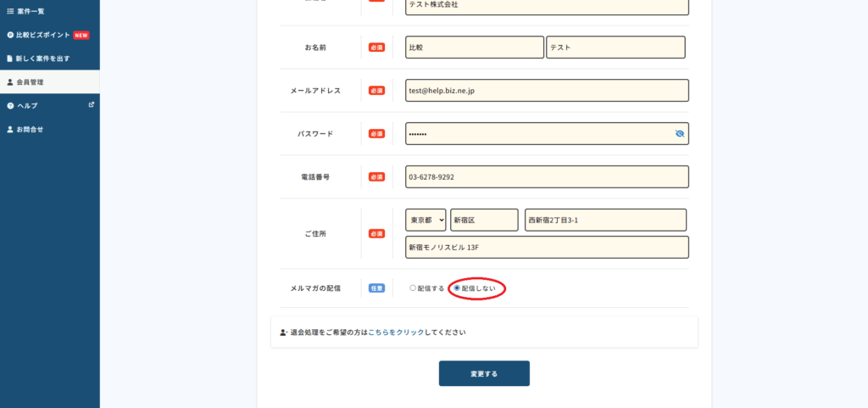Open the 東京都 prefecture dropdown
Viewport: 868px width, 408px height.
click(426, 221)
